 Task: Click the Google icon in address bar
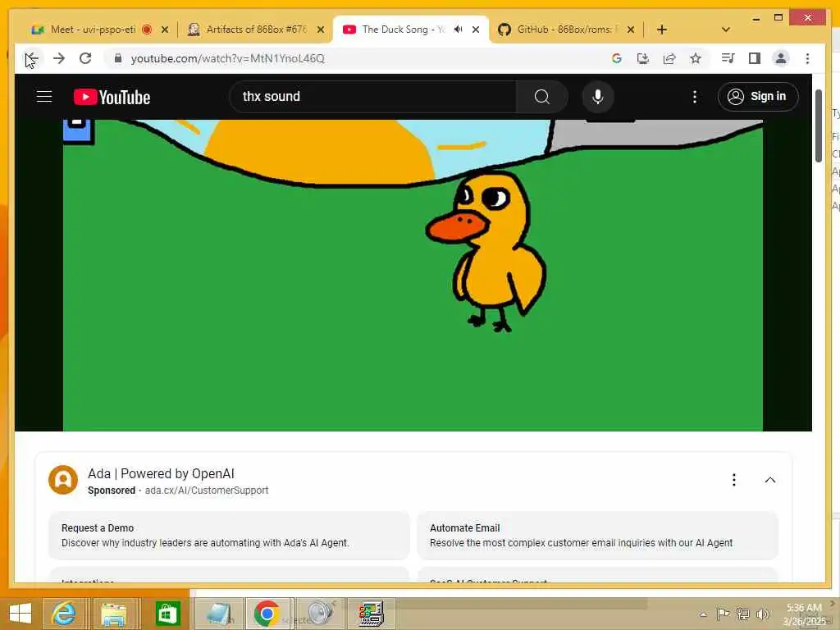pos(617,58)
